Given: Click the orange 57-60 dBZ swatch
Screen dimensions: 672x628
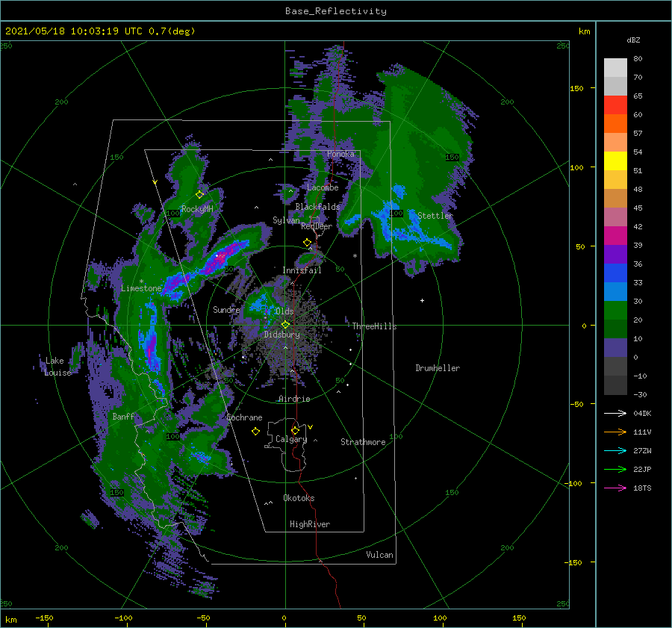Looking at the screenshot, I should (615, 124).
